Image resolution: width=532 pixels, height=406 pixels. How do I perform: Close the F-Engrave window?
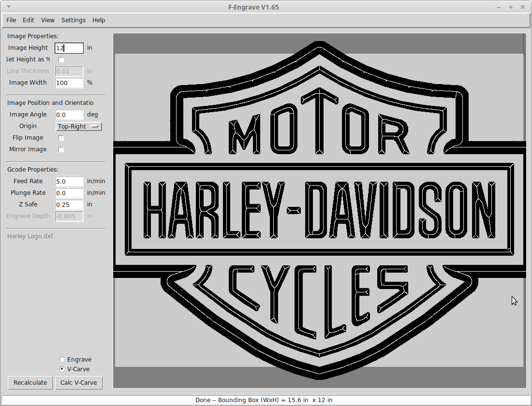[x=523, y=7]
